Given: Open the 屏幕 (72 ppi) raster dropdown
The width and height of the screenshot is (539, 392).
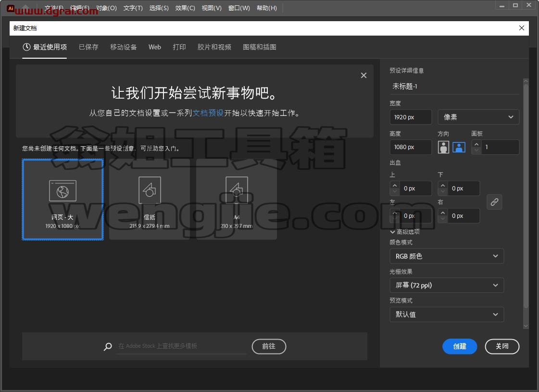Looking at the screenshot, I should (x=447, y=285).
